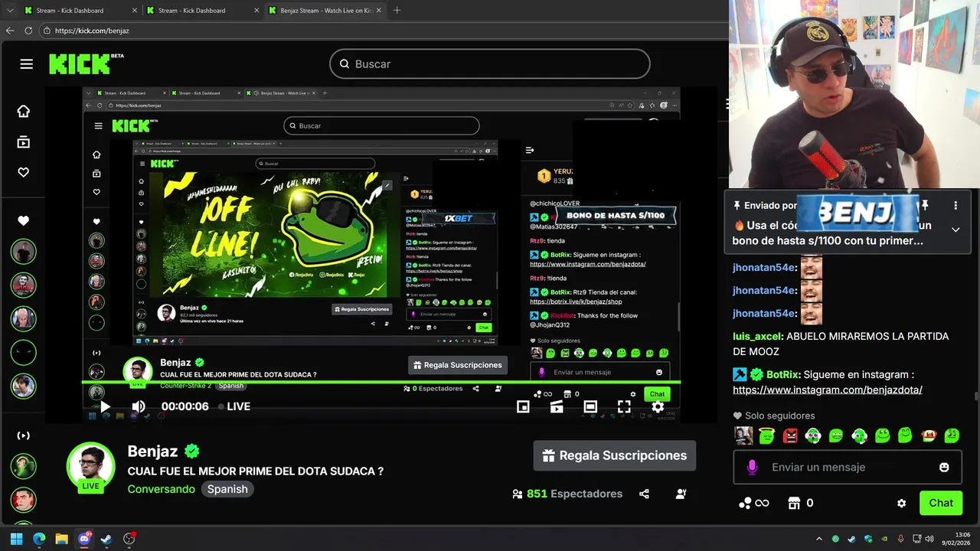The image size is (980, 551).
Task: Share the stream via share icon
Action: point(644,494)
